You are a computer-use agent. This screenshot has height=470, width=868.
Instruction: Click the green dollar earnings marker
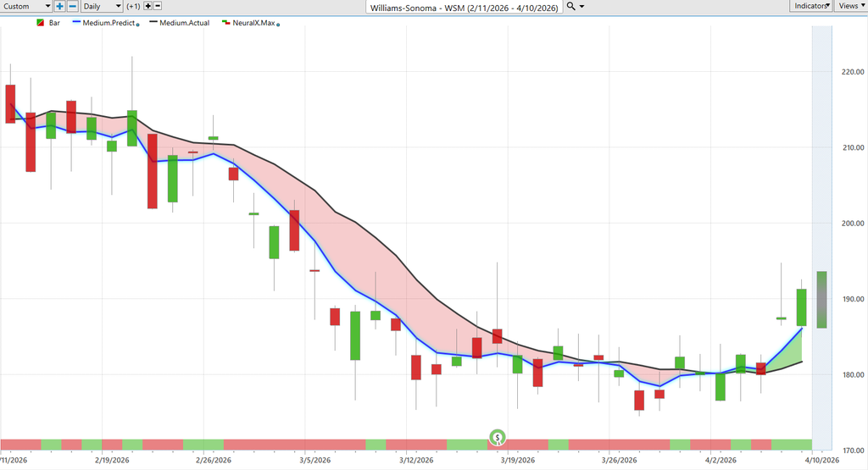coord(498,437)
